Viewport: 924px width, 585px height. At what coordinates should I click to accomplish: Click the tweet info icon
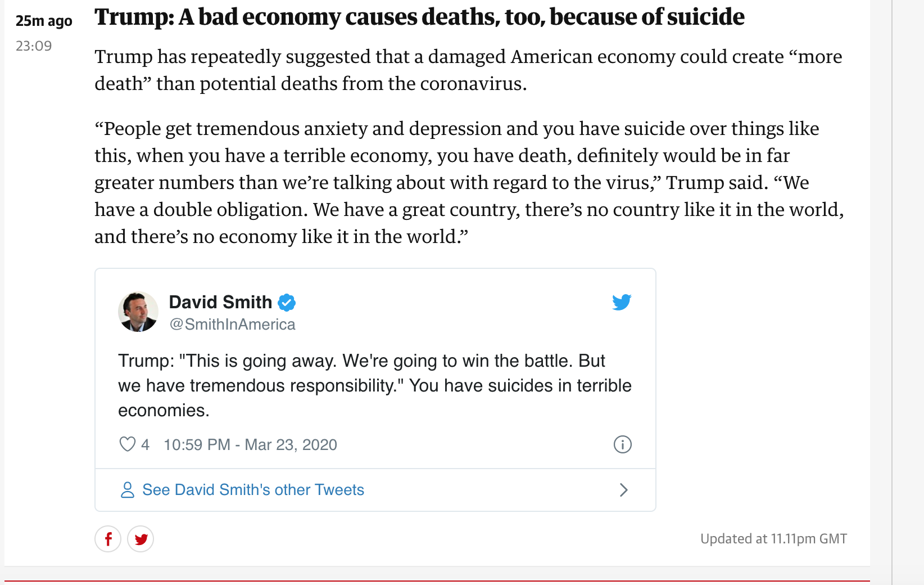coord(622,444)
